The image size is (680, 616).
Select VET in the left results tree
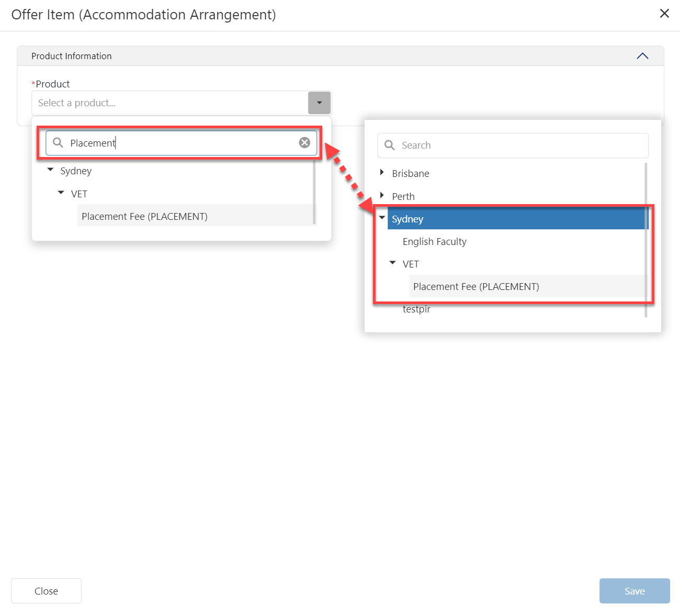[79, 194]
